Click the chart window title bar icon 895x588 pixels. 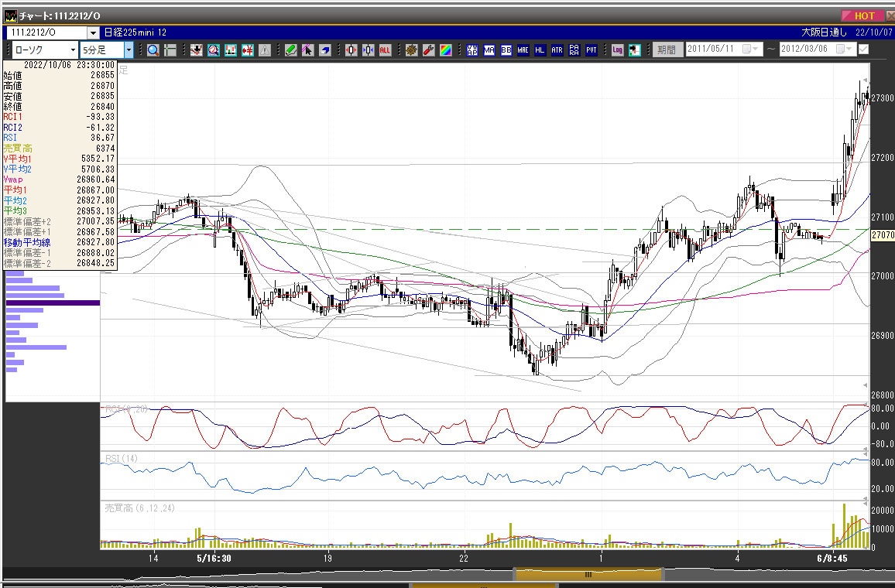[x=10, y=16]
